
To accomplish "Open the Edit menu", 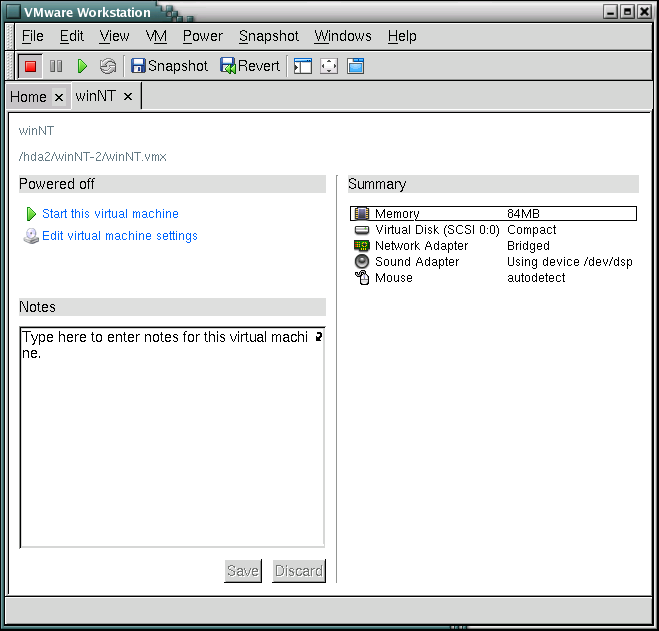I will point(71,36).
